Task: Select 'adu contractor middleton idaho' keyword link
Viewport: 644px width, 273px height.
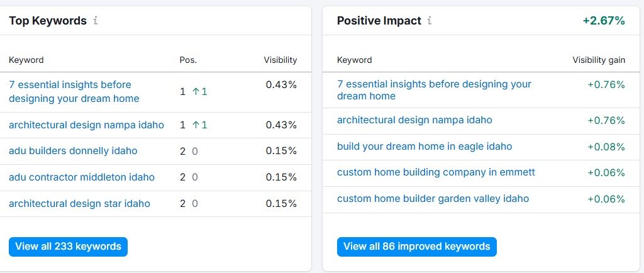Action: [82, 177]
